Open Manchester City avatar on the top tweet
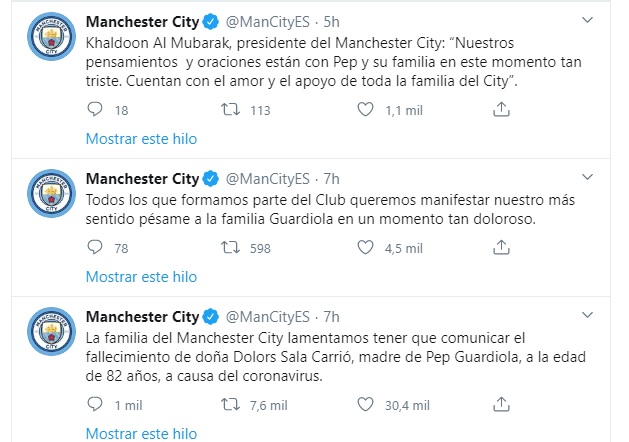Image resolution: width=629 pixels, height=442 pixels. [x=51, y=36]
